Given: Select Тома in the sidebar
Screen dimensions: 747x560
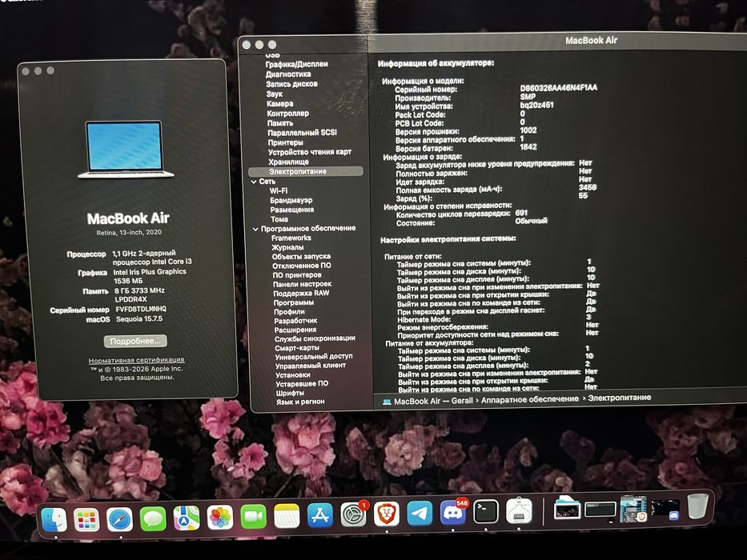Looking at the screenshot, I should (x=279, y=219).
